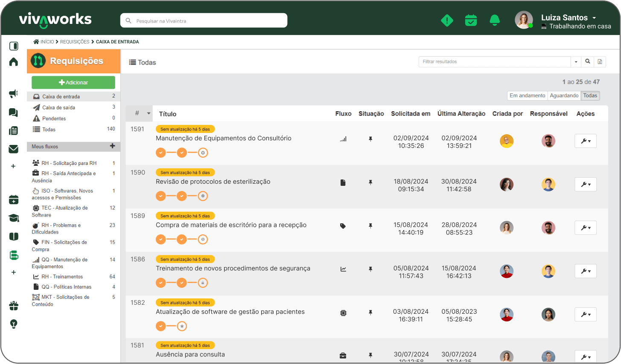Open the graduation cap icon in sidebar

[x=14, y=218]
